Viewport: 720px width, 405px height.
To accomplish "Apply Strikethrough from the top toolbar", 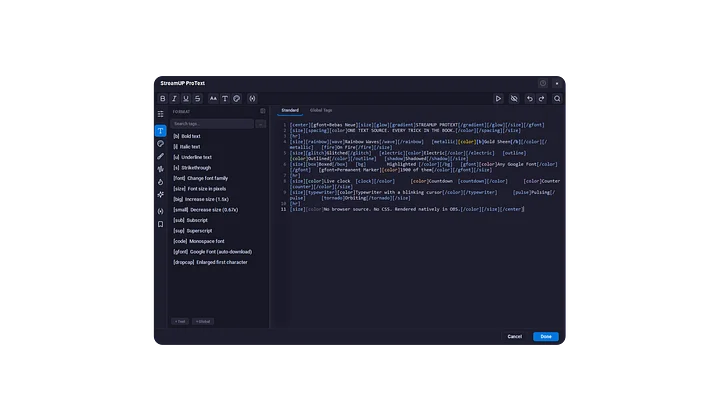I will (x=197, y=99).
